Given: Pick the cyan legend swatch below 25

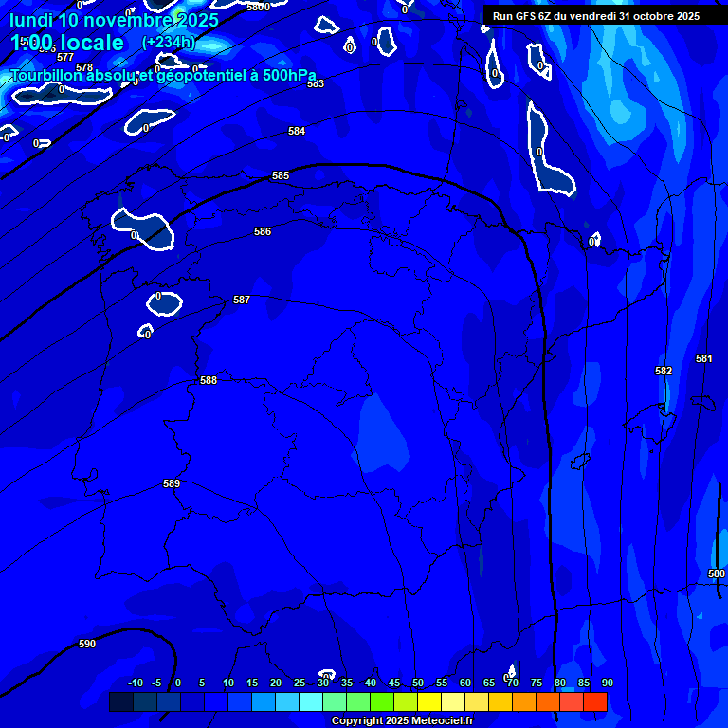Looking at the screenshot, I should pos(311,702).
